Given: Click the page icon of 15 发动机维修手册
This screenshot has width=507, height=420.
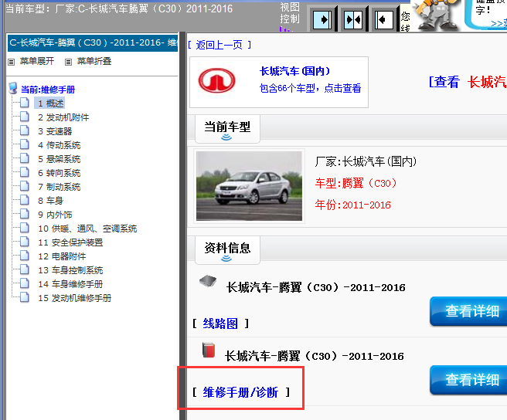Looking at the screenshot, I should 25,297.
